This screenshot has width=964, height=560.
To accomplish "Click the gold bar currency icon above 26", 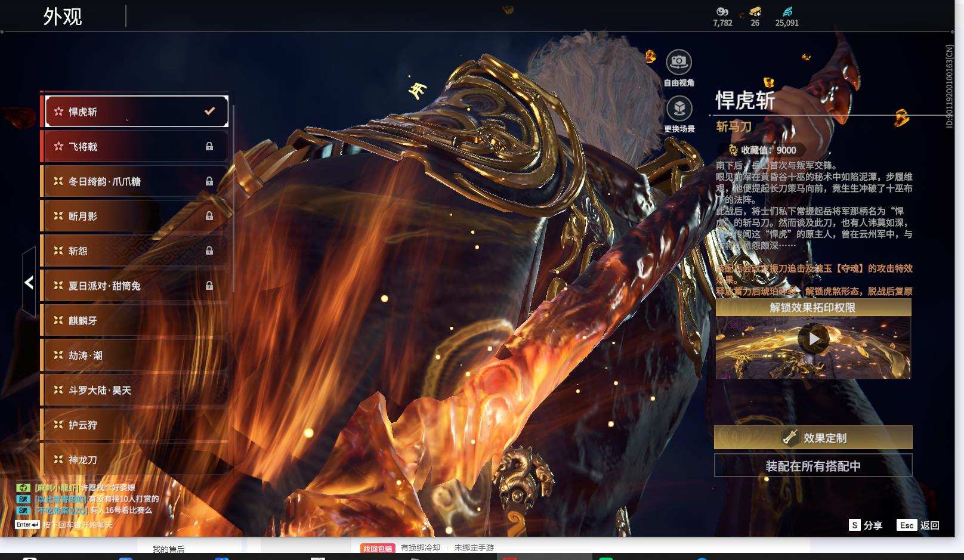I will pos(755,11).
